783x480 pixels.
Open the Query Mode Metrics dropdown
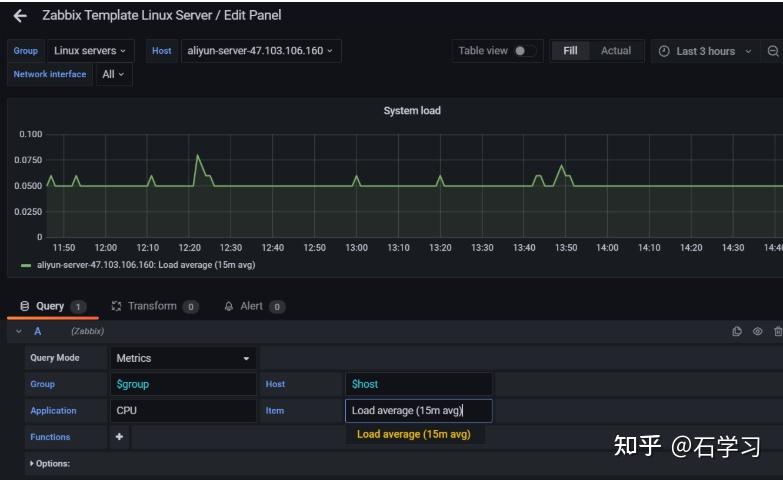(x=183, y=358)
